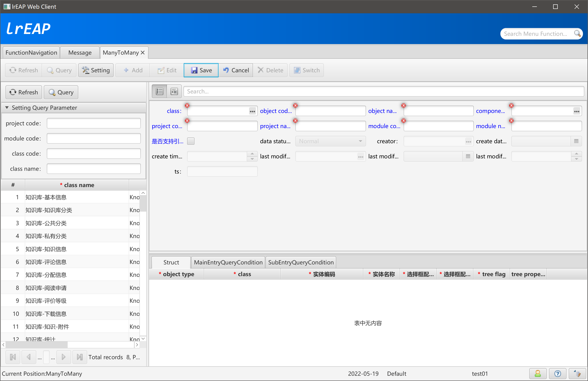588x381 pixels.
Task: Collapse Setting Query Parameter section
Action: pos(7,108)
